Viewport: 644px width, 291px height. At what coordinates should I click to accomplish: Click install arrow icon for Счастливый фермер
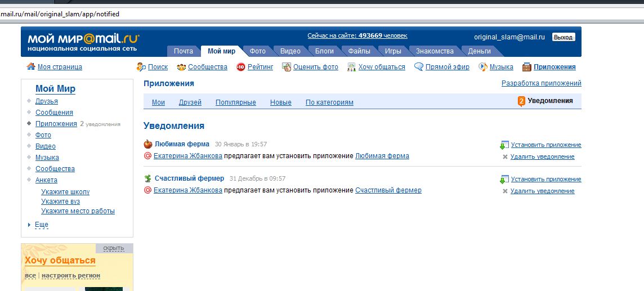[x=504, y=180]
